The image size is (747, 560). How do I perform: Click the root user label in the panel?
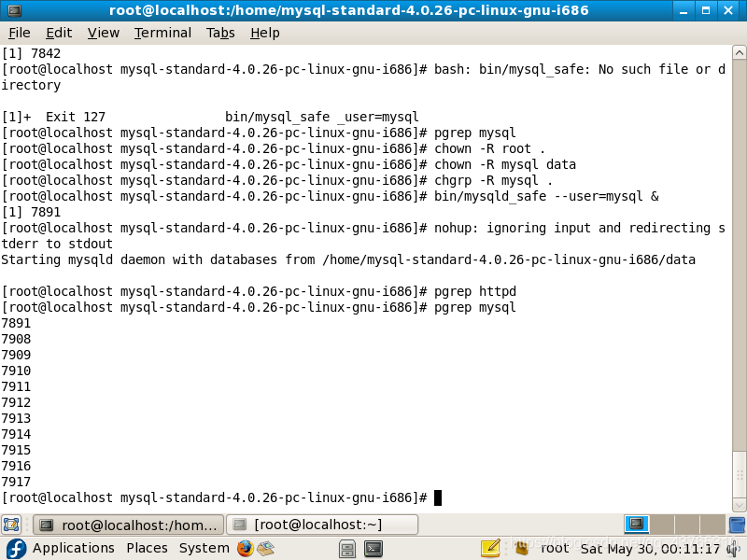pos(555,548)
